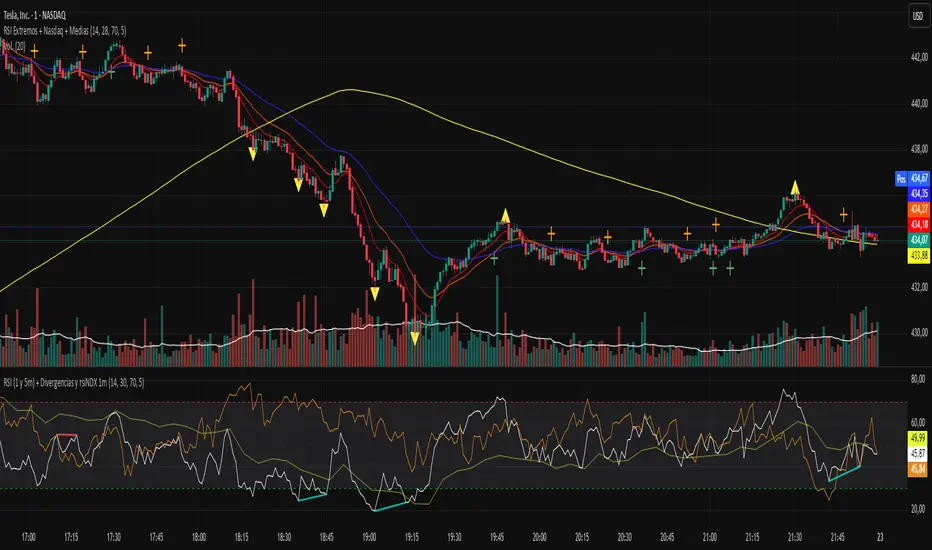Select the RSI Extremos + Nasdaq + Medias legend

click(64, 30)
